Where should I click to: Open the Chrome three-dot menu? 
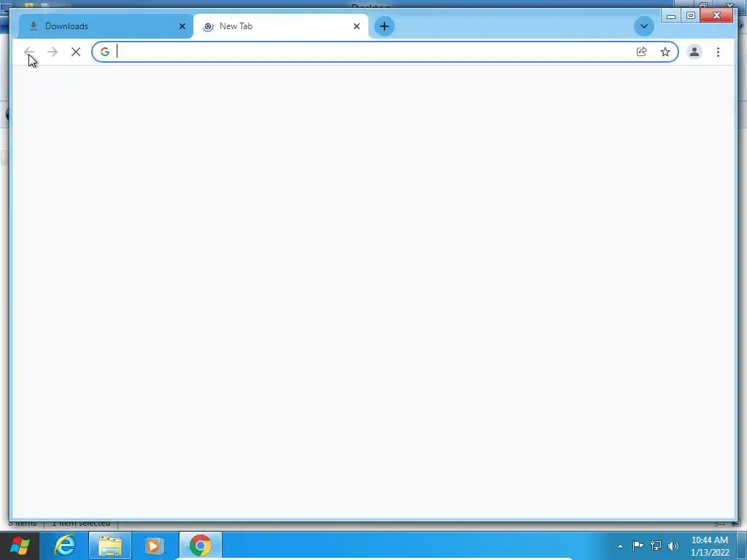[x=718, y=52]
